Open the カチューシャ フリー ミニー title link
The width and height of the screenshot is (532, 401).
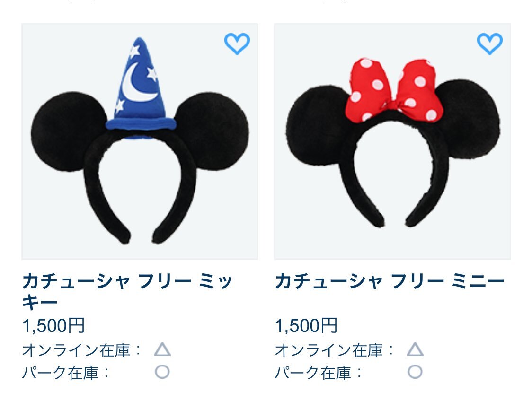(390, 281)
